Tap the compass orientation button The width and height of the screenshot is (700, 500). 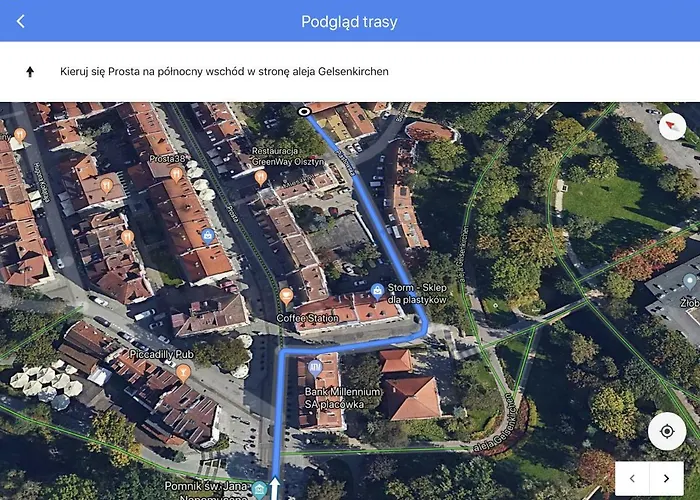672,126
